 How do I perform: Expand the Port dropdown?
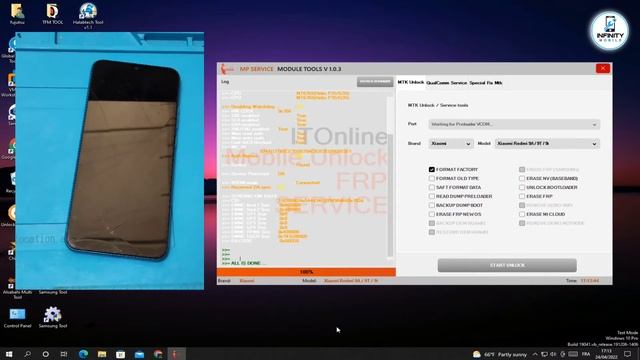514,124
